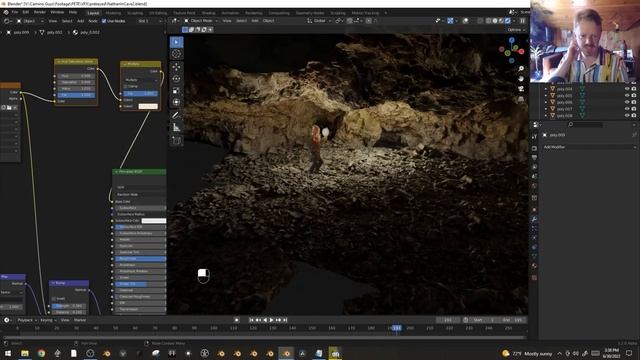The width and height of the screenshot is (640, 360).
Task: Open the Texture properties tab icon
Action: [x=534, y=278]
